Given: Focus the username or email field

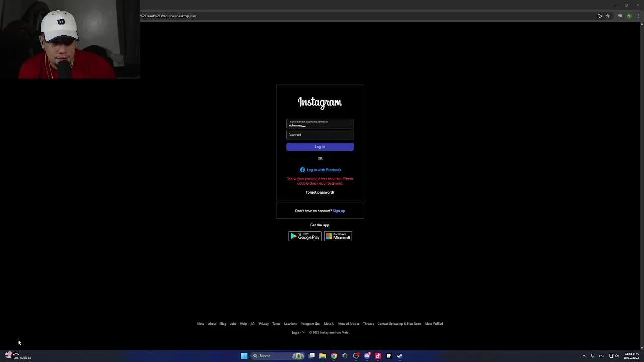Looking at the screenshot, I should (x=320, y=123).
